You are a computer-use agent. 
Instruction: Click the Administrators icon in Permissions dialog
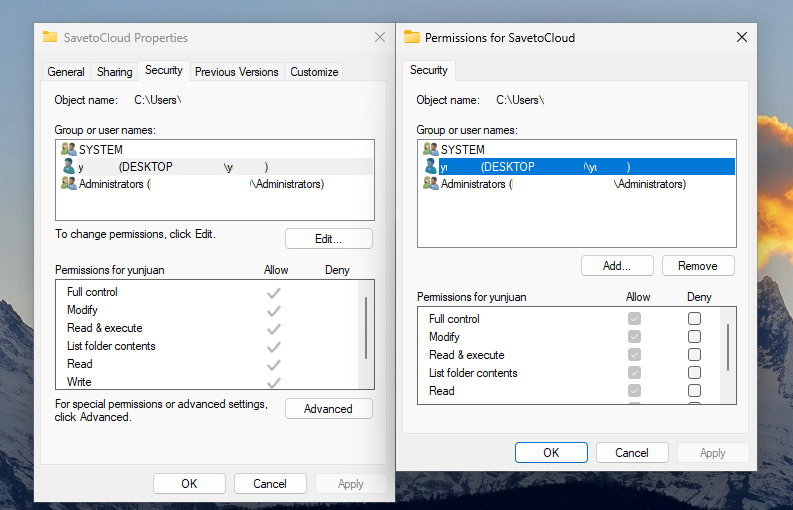[x=430, y=184]
